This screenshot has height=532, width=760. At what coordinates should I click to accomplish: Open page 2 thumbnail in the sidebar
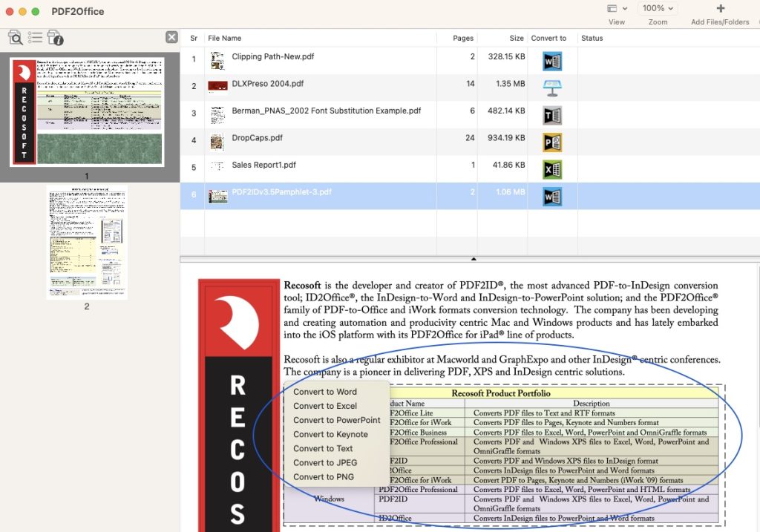(x=86, y=243)
